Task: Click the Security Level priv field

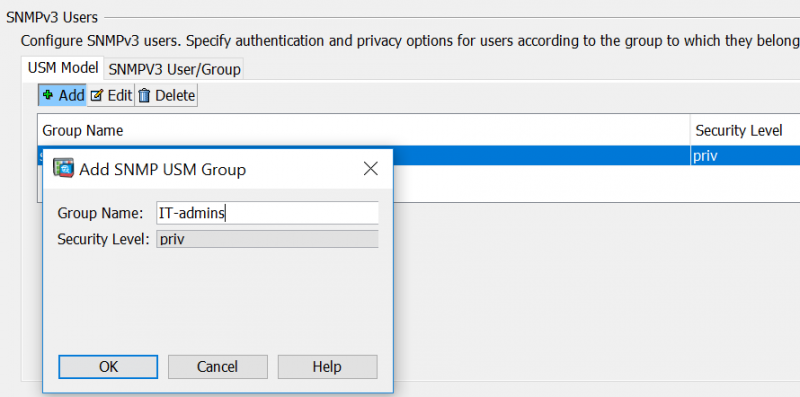Action: click(x=267, y=239)
